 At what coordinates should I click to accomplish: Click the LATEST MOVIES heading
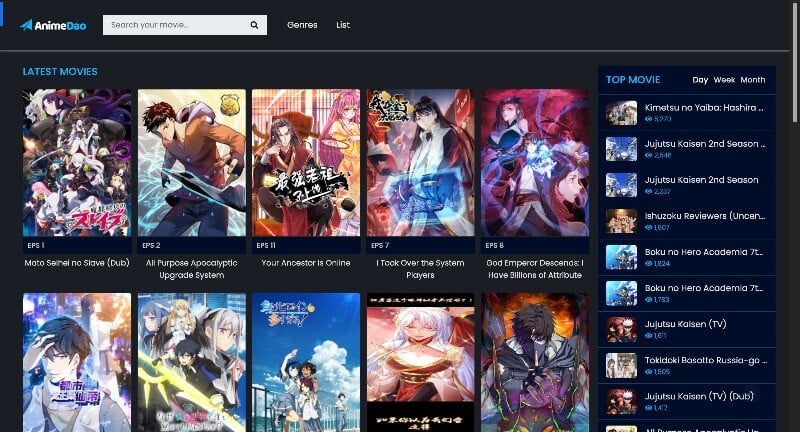[60, 71]
